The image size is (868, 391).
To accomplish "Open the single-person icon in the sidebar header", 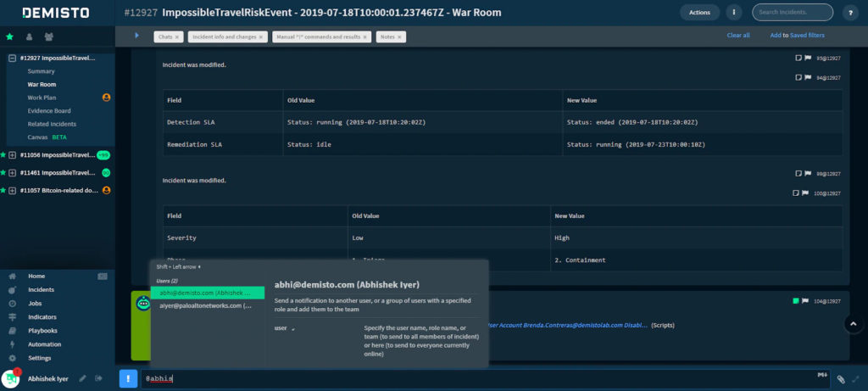I will (x=29, y=36).
